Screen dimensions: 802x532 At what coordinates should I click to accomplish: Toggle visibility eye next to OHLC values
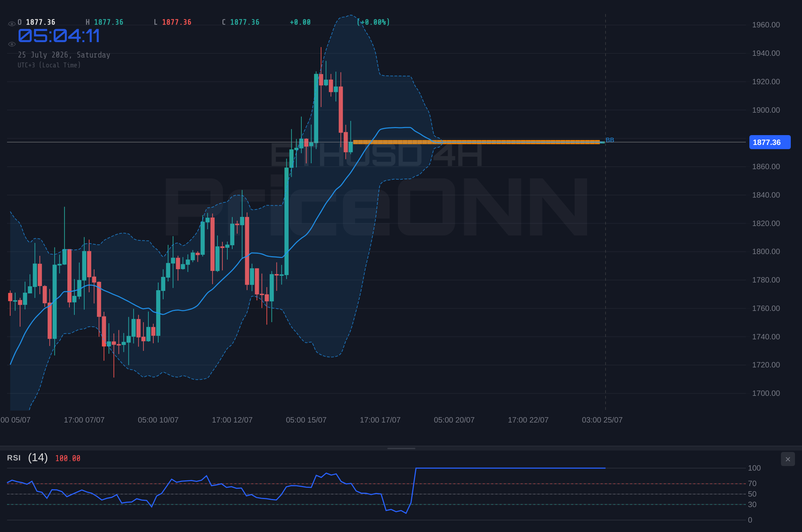point(12,24)
